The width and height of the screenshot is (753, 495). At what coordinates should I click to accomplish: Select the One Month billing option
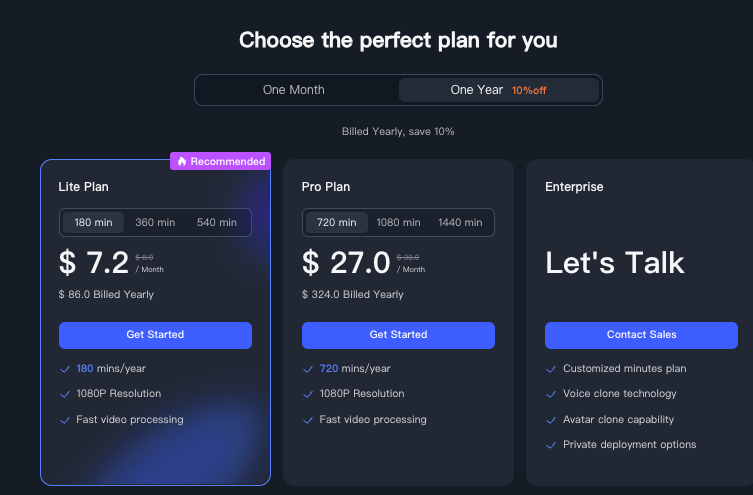(x=294, y=90)
